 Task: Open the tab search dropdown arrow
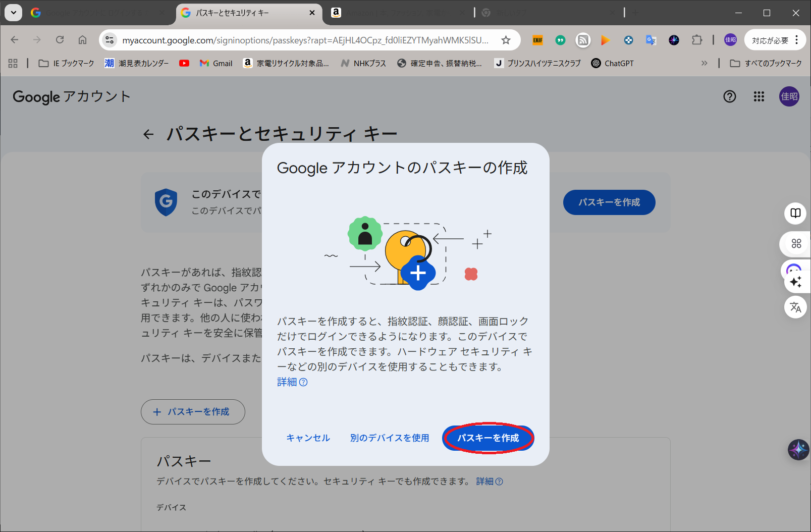pos(14,13)
